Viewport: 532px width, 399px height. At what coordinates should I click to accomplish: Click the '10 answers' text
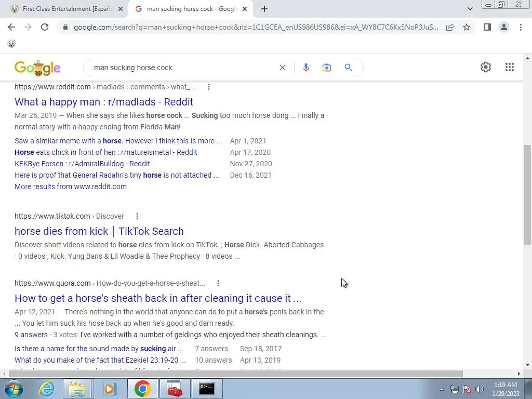(214, 360)
